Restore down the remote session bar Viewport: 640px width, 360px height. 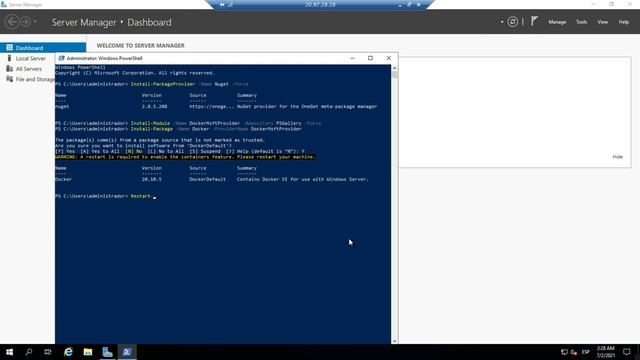pyautogui.click(x=409, y=4)
